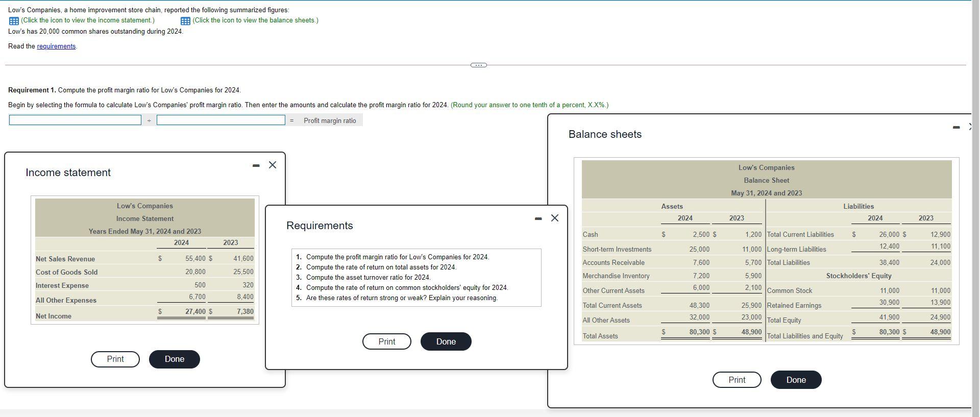Click Done in Requirements popup
The image size is (980, 417).
pos(446,342)
